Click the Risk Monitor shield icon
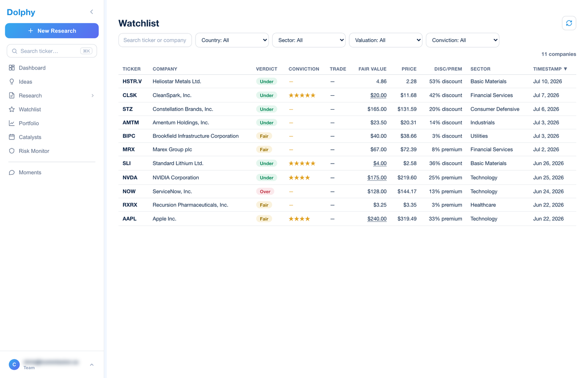The width and height of the screenshot is (588, 378). click(x=12, y=151)
